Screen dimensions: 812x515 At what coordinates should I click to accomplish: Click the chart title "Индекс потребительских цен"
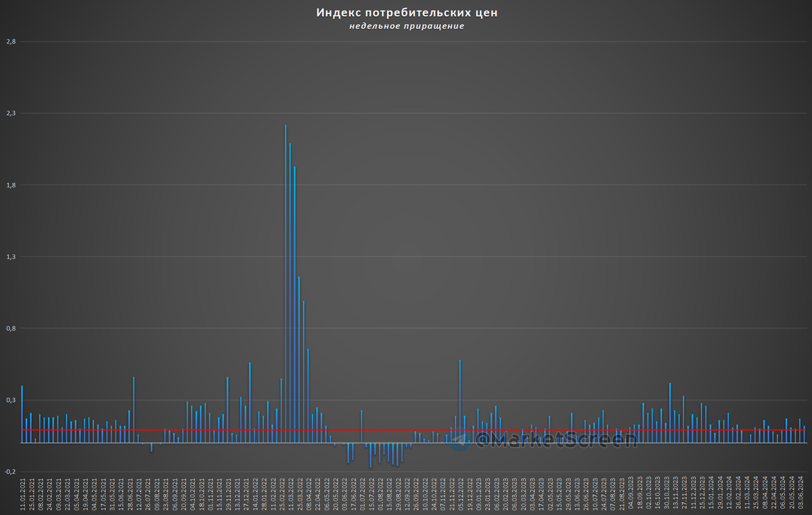tap(407, 13)
